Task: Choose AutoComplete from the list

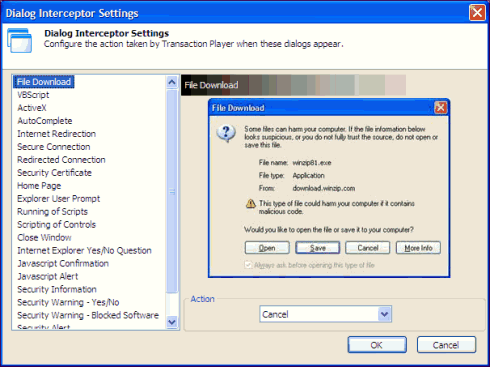Action: tap(45, 121)
